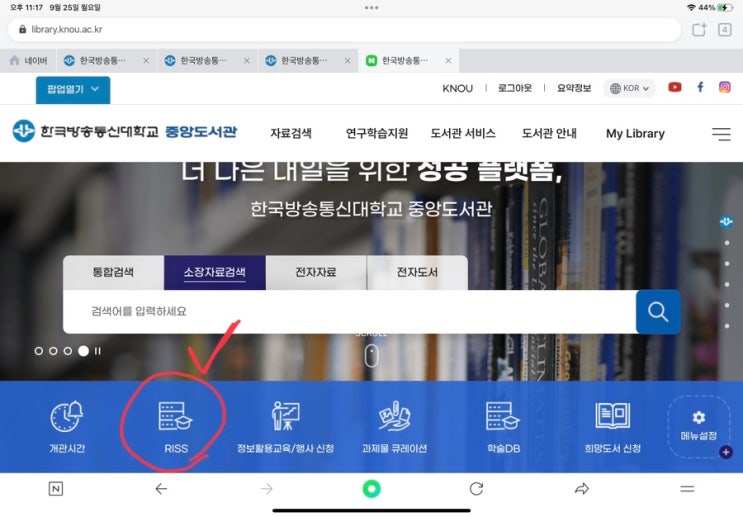Click the 한국방송통신대학교 중앙도서관 logo
The width and height of the screenshot is (743, 517).
pos(125,131)
